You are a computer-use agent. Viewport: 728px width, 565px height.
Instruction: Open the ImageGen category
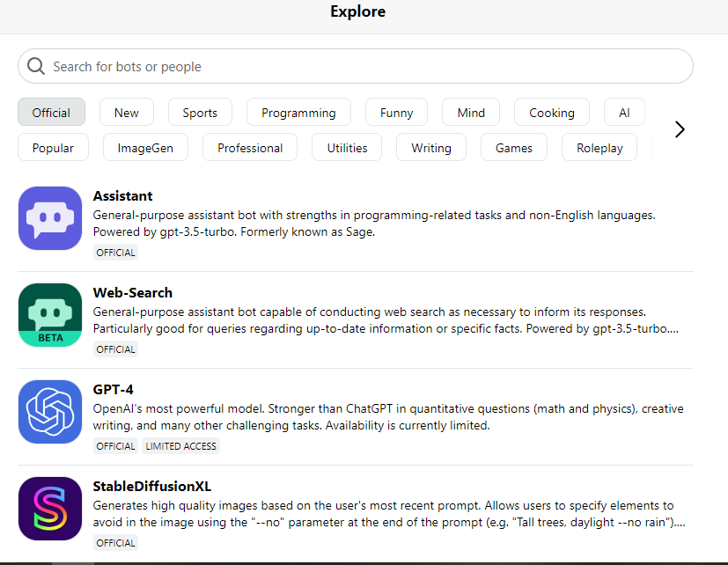click(145, 148)
